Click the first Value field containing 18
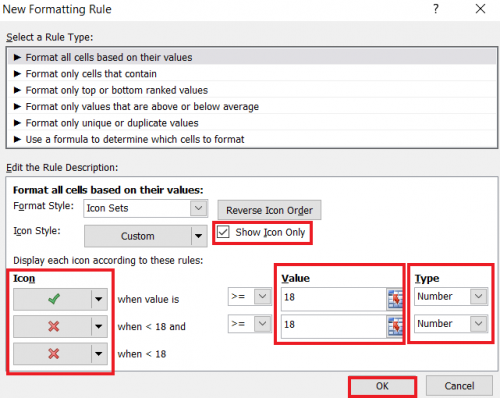 coord(334,297)
